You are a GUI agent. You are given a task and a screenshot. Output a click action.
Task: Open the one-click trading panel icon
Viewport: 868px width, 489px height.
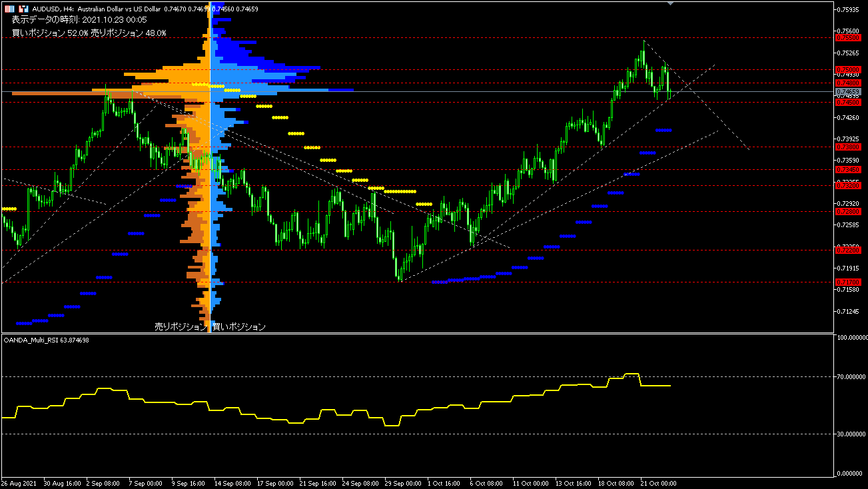23,9
